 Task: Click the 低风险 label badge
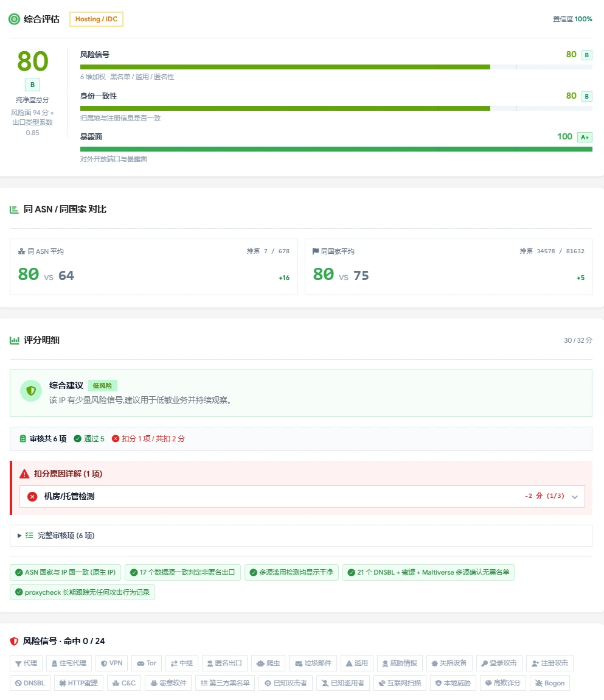103,386
